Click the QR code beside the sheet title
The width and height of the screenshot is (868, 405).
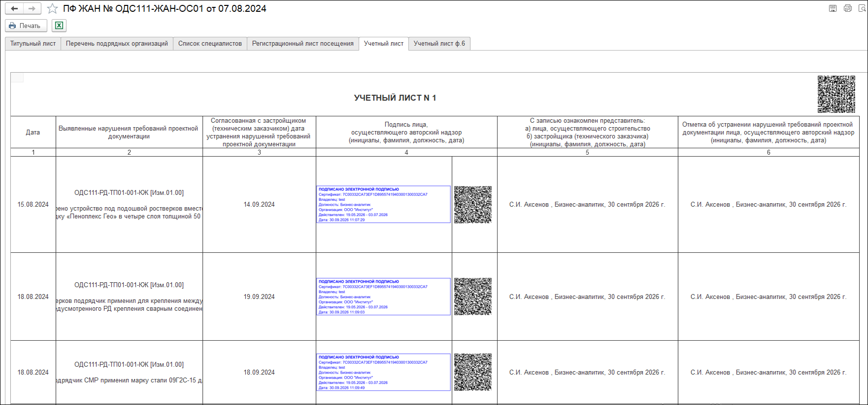click(836, 94)
